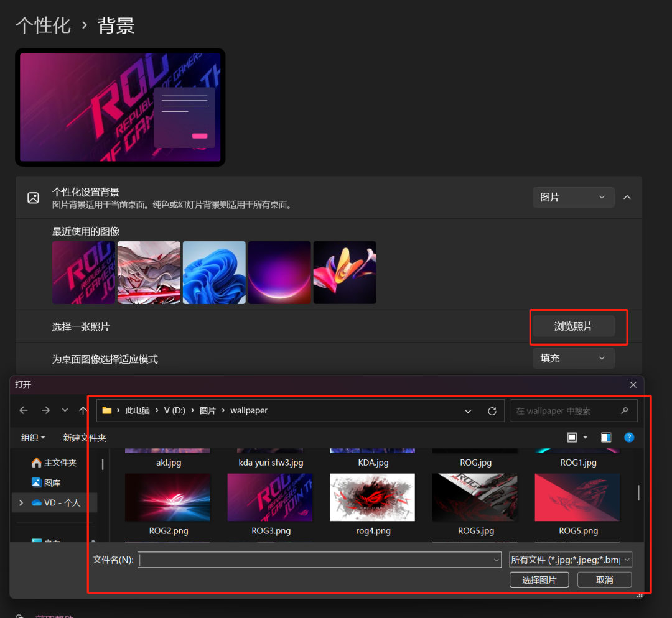Click the file list vertical scrollbar
This screenshot has height=618, width=672.
point(638,492)
